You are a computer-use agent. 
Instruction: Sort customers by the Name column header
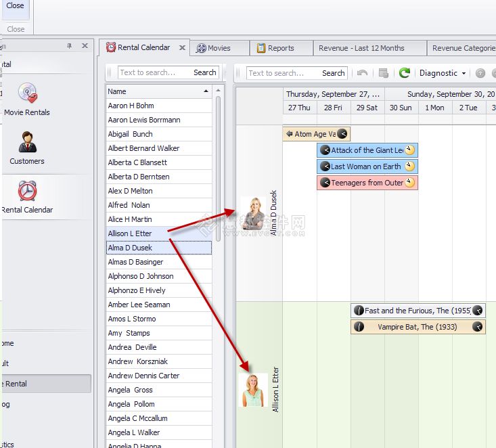point(159,91)
